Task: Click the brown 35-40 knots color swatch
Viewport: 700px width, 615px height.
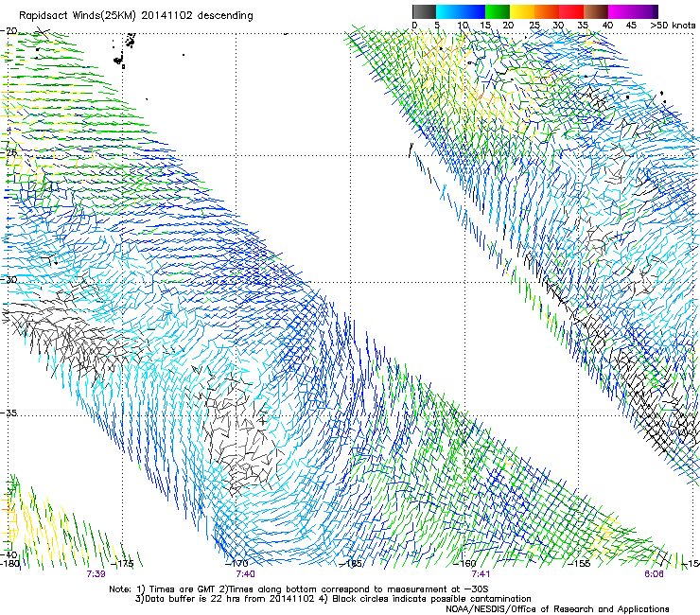Action: click(596, 11)
